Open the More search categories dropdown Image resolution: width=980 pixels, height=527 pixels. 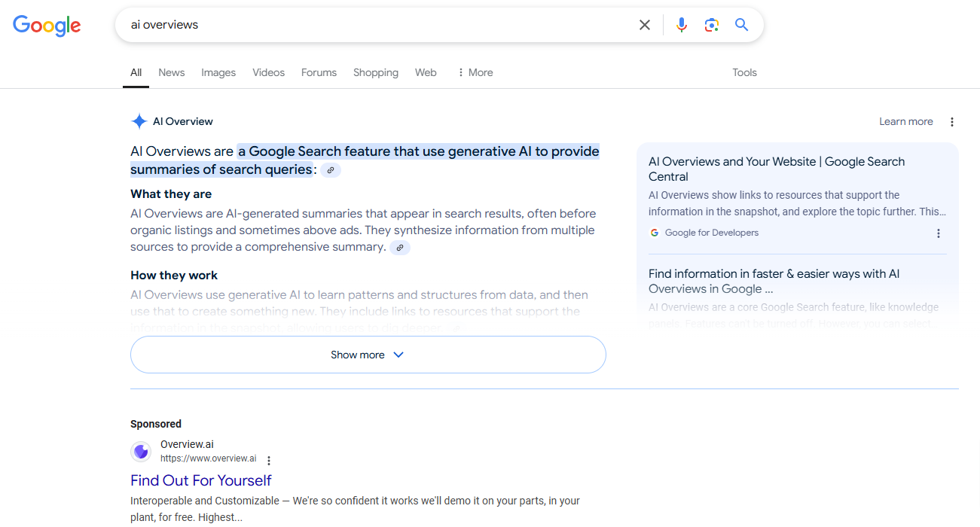pyautogui.click(x=476, y=72)
